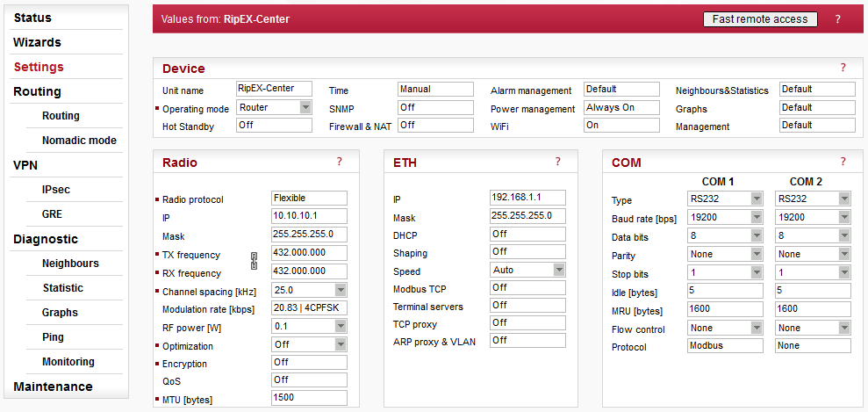Expand the ETH Speed dropdown

[x=559, y=270]
